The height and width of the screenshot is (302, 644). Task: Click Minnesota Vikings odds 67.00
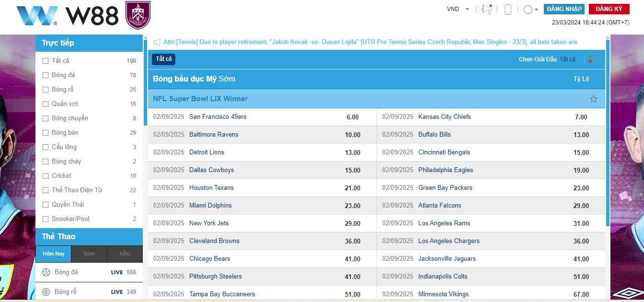pyautogui.click(x=581, y=294)
